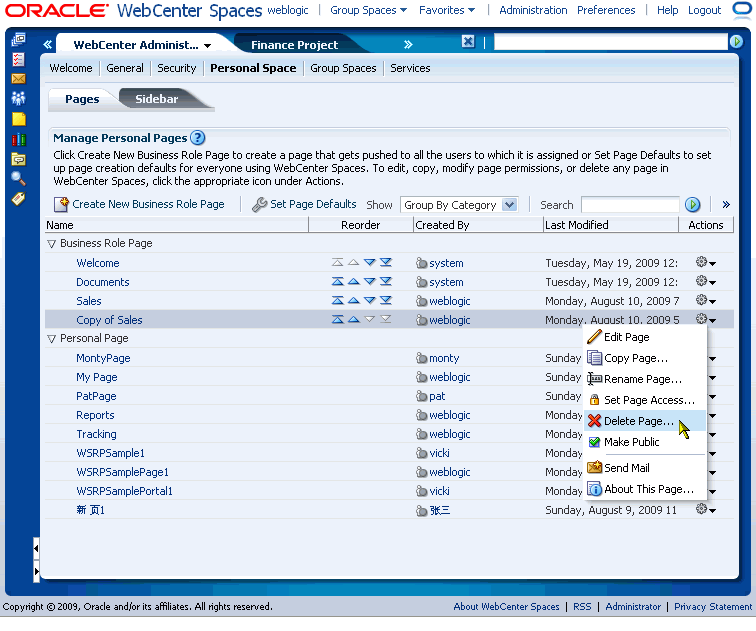
Task: Click the Logout link
Action: click(x=704, y=10)
